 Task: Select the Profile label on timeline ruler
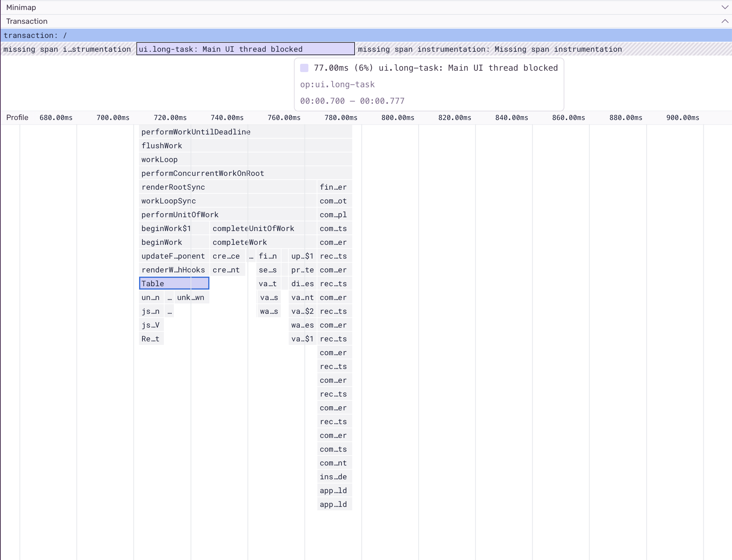pos(17,118)
